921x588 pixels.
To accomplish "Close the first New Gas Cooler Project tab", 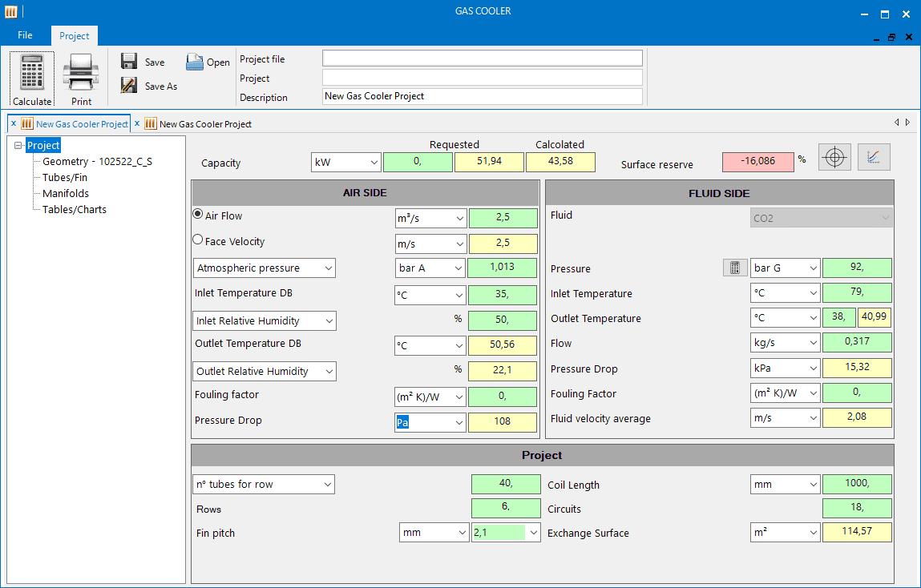I will click(x=14, y=123).
